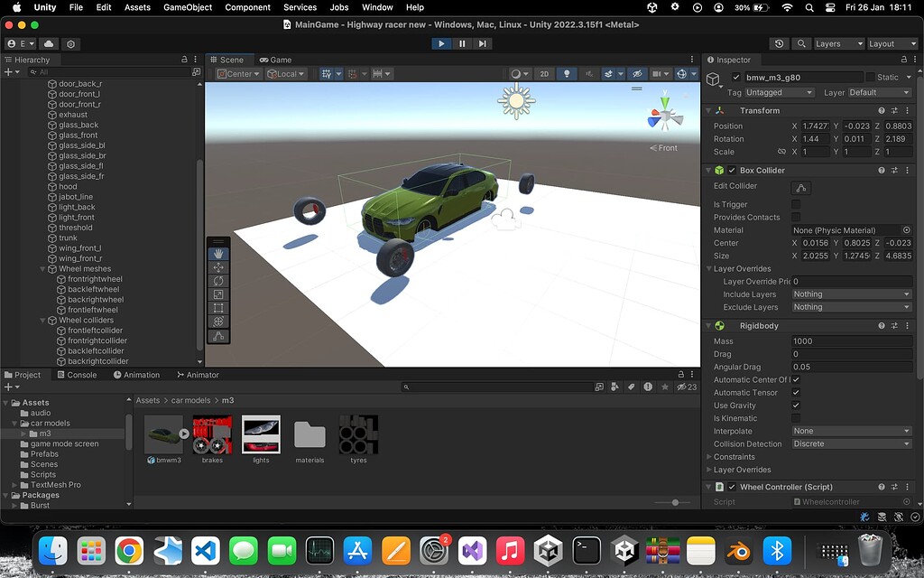Toggle 2D view mode in Scene view
The width and height of the screenshot is (924, 578).
[x=544, y=74]
